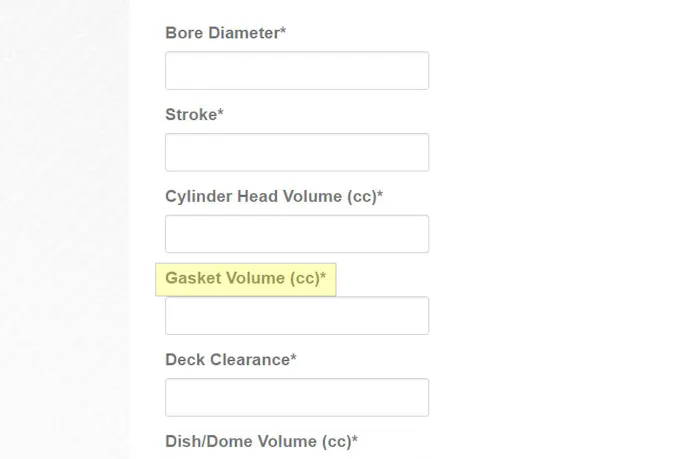
Task: Click into the Deck Clearance field
Action: point(297,397)
